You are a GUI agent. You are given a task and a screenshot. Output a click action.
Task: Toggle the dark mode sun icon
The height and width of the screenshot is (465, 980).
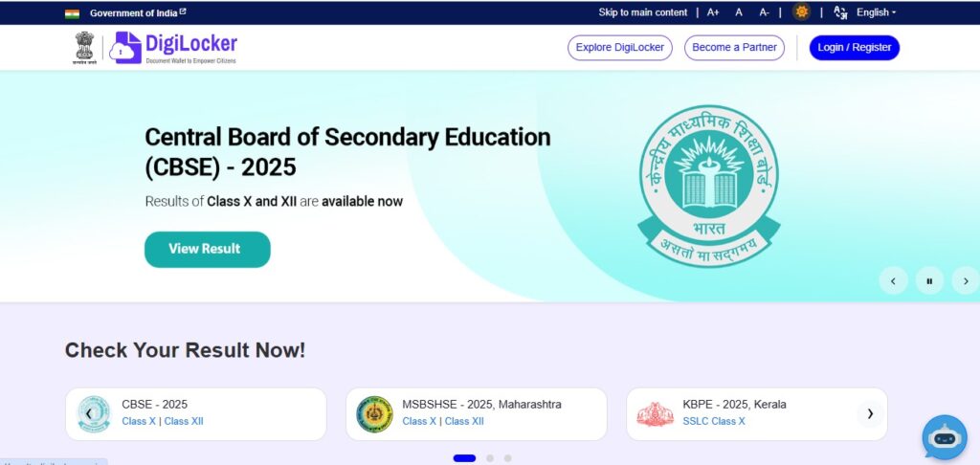click(801, 11)
